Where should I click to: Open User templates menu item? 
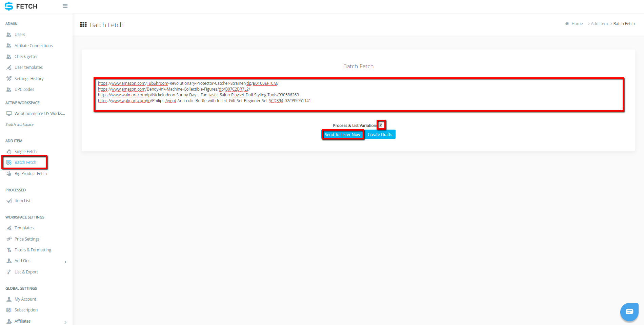tap(28, 68)
